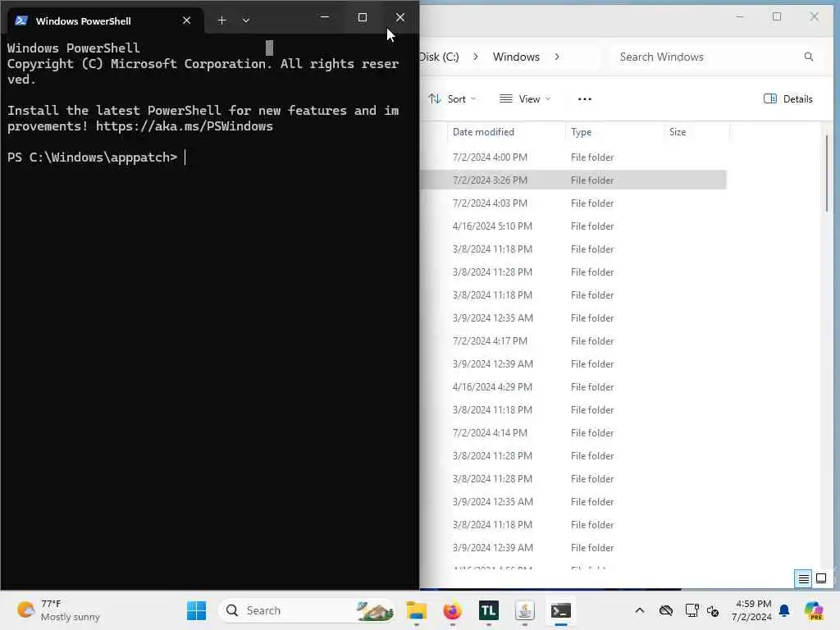The height and width of the screenshot is (630, 840).
Task: Click the magnifier icon in Explorer search box
Action: click(808, 57)
